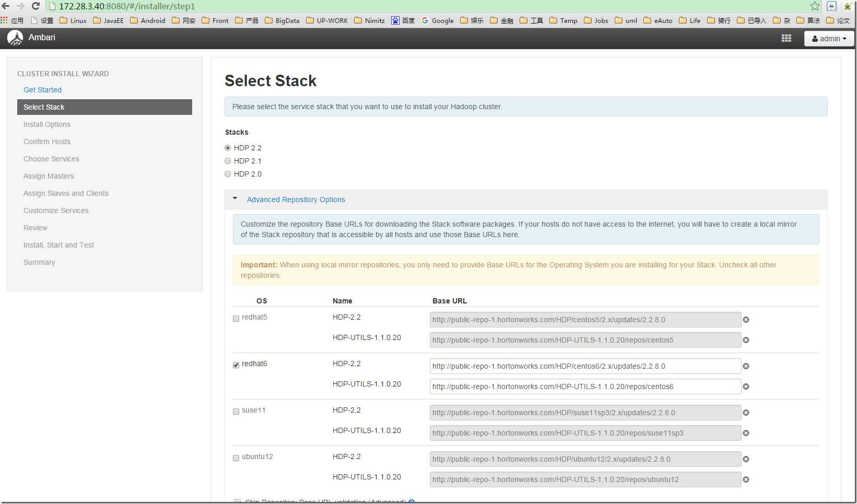Open the Life bookmarks folder
The height and width of the screenshot is (504, 857).
[x=689, y=20]
